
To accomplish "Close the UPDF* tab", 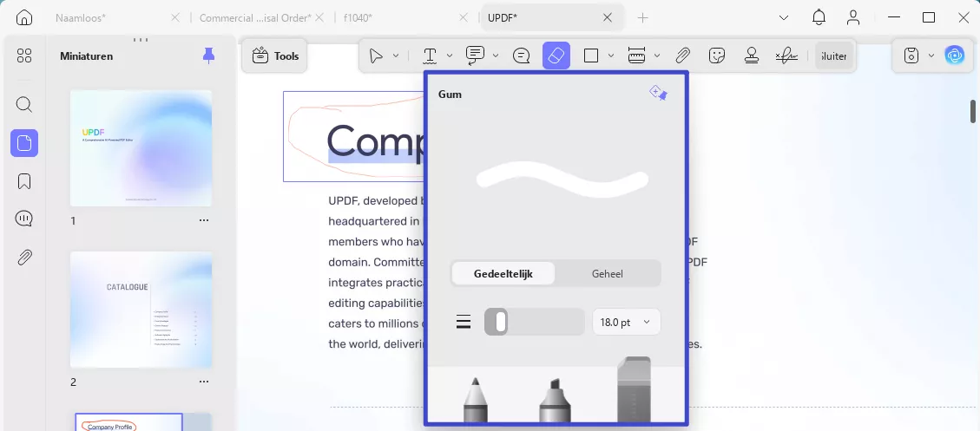I will click(607, 18).
